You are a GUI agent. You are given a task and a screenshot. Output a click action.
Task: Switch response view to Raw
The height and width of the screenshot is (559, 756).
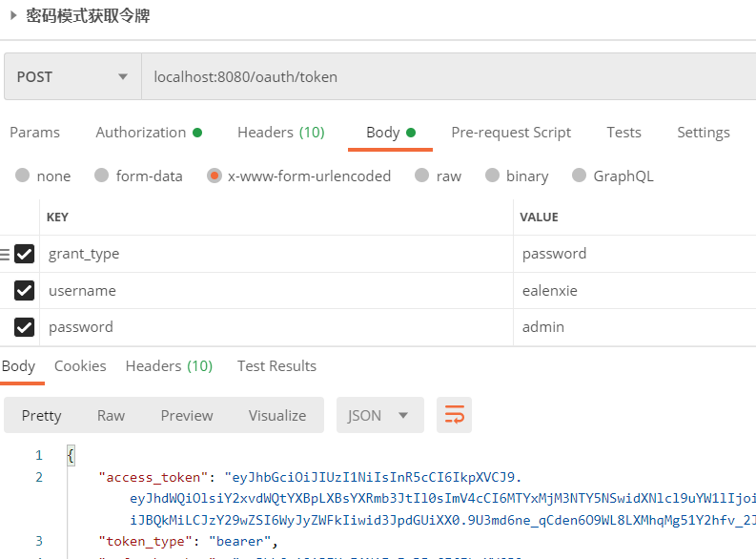click(111, 415)
